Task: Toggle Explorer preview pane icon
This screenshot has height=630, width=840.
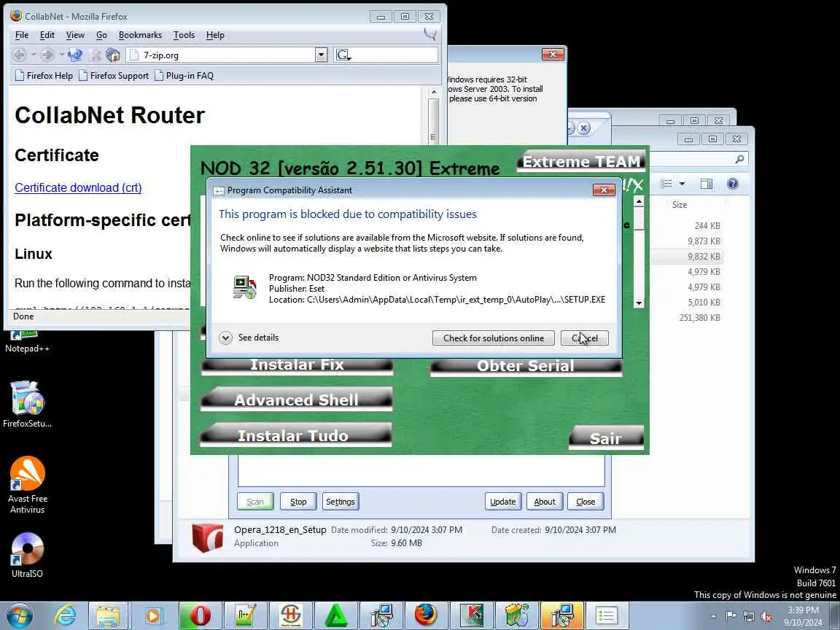Action: tap(706, 184)
